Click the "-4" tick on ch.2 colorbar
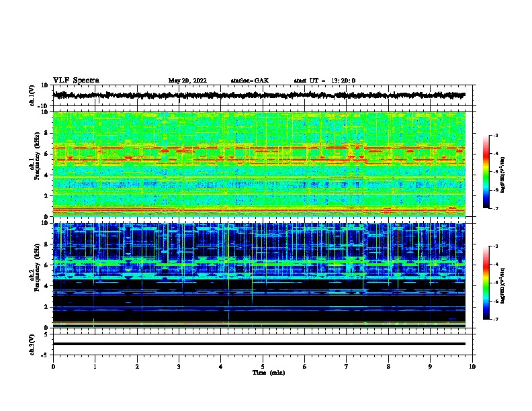Image resolution: width=532 pixels, height=411 pixels. point(496,264)
